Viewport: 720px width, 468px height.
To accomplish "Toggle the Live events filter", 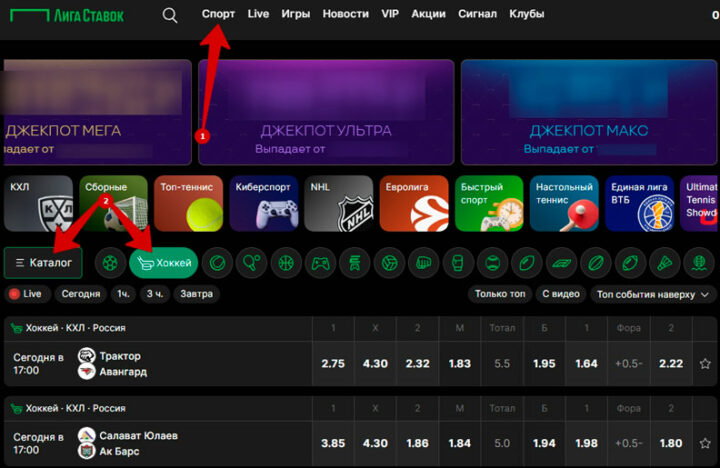I will tap(26, 294).
